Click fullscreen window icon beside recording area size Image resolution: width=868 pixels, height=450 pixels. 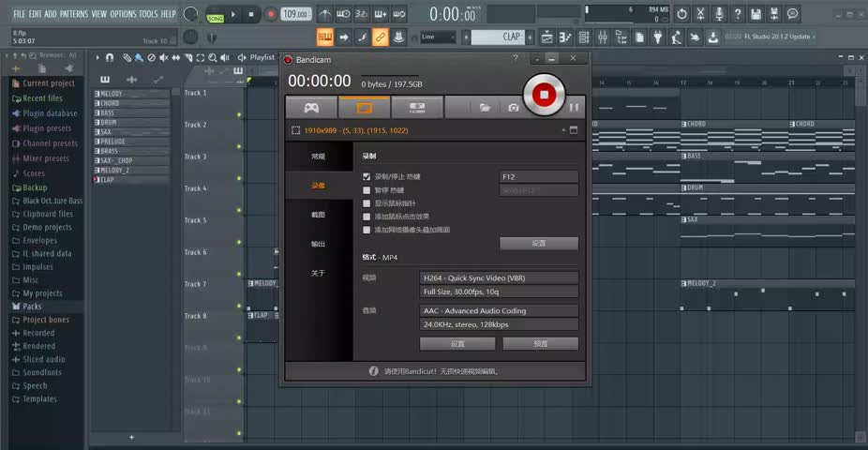tap(574, 130)
